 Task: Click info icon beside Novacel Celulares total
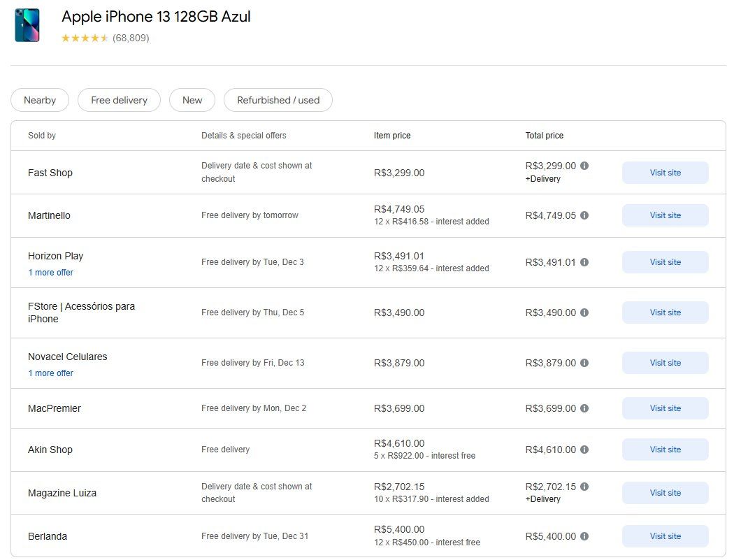584,363
